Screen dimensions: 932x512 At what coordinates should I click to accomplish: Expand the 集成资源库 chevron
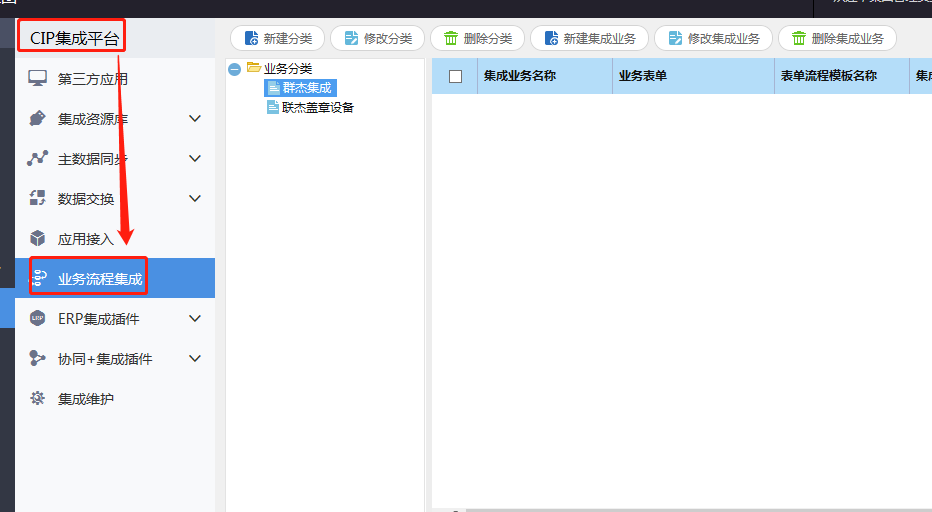point(194,118)
